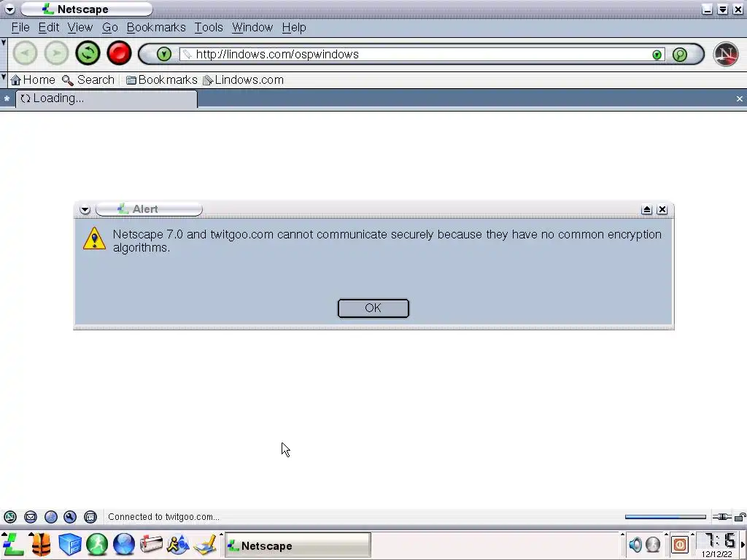Open the life jacket help icon in taskbar
This screenshot has width=747, height=560.
tap(42, 544)
